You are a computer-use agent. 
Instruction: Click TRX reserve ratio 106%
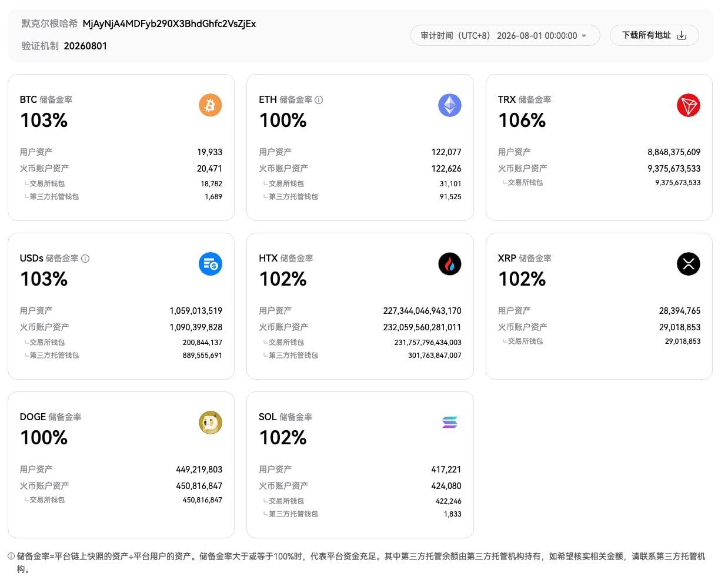(522, 120)
